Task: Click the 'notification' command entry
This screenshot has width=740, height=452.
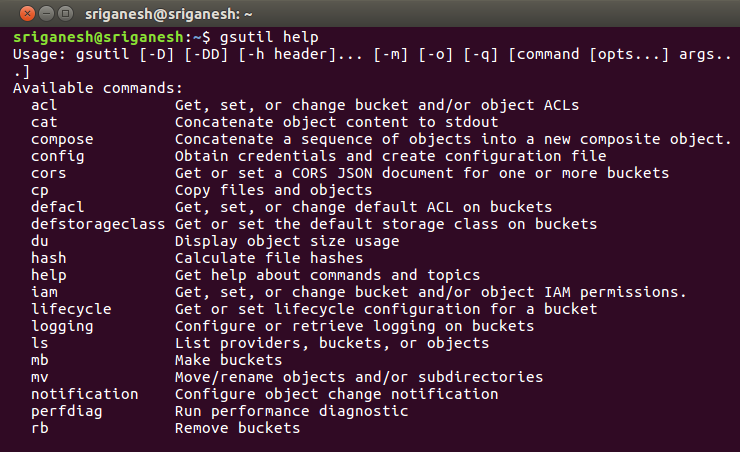Action: pyautogui.click(x=85, y=394)
